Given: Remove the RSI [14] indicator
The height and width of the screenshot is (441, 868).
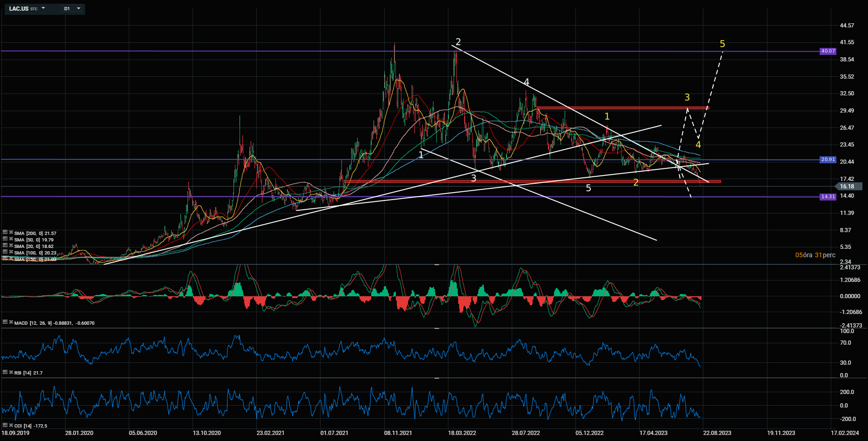Looking at the screenshot, I should click(11, 372).
